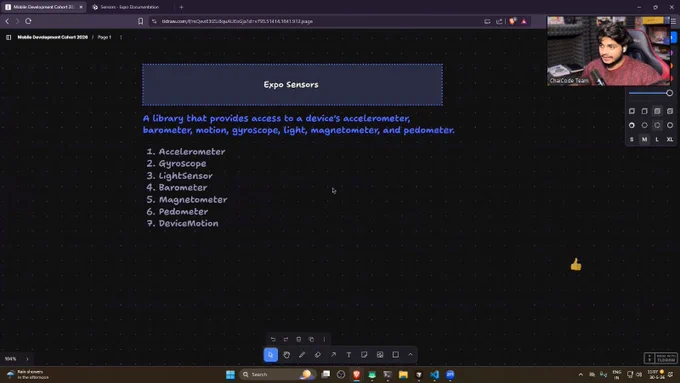Undo the last canvas action
The height and width of the screenshot is (383, 680).
pos(273,339)
